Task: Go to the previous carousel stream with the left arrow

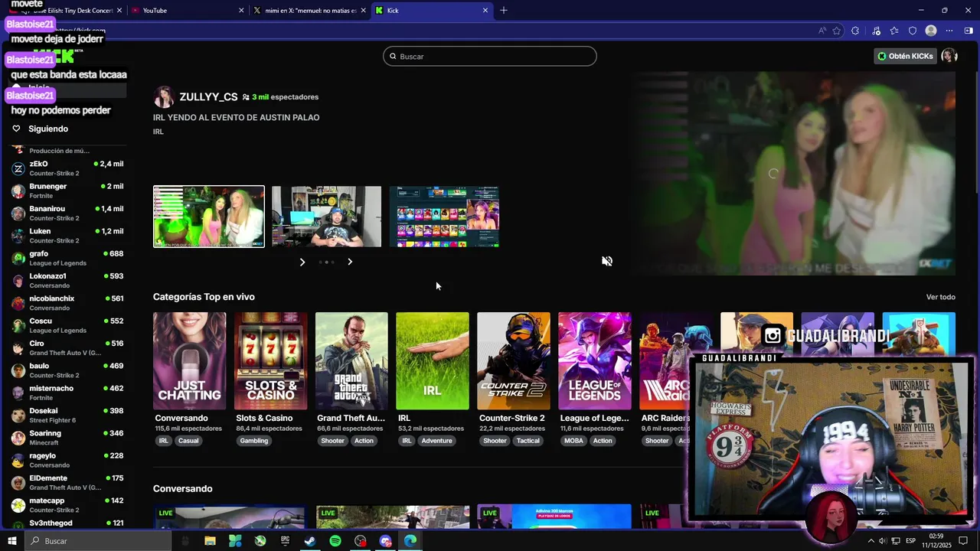Action: [x=302, y=262]
